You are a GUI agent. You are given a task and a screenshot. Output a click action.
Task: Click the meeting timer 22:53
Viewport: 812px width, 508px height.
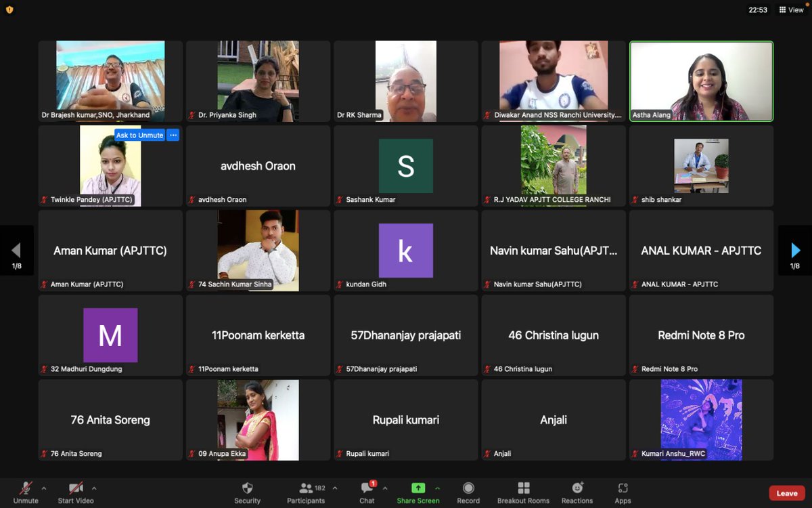pos(758,10)
